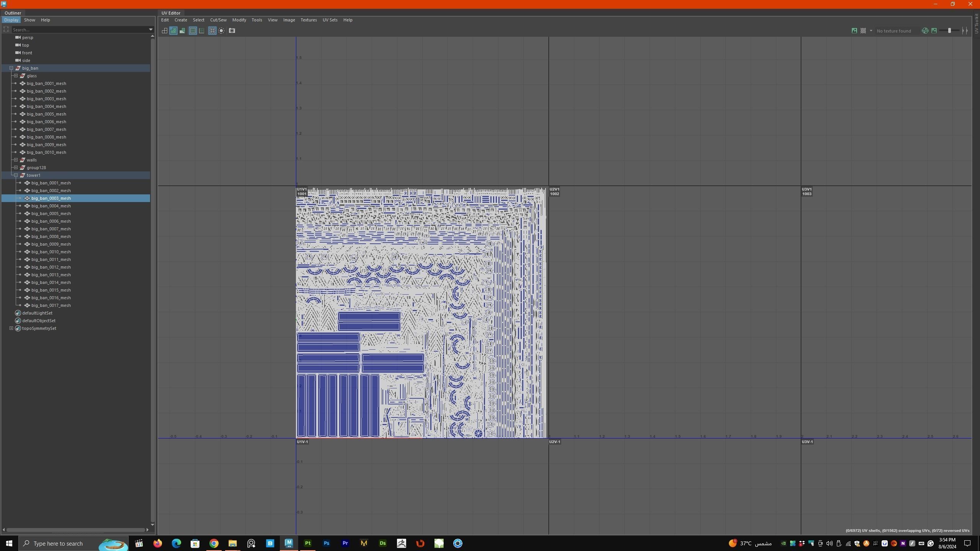The image size is (980, 551).
Task: Click the isolate select dashed-circle icon
Action: (222, 31)
